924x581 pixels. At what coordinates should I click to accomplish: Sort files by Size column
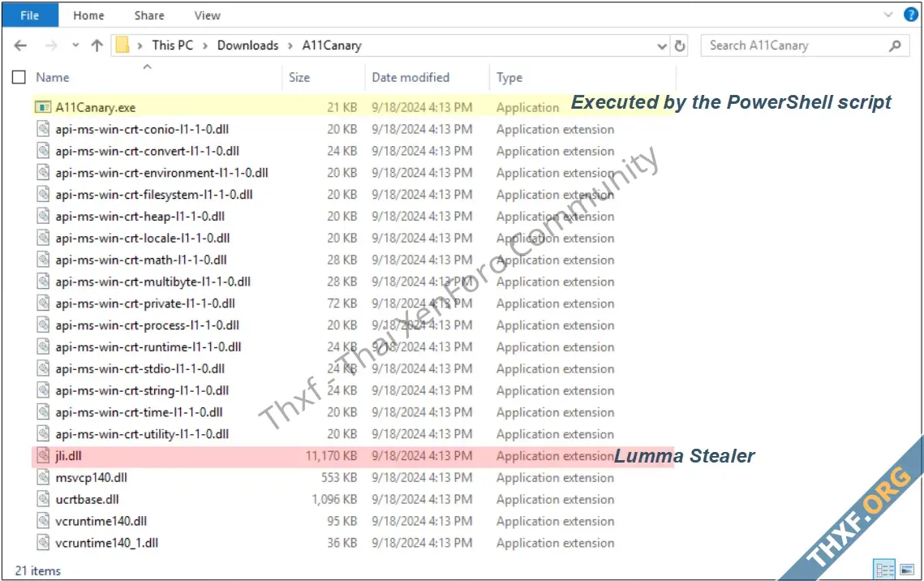click(x=299, y=77)
